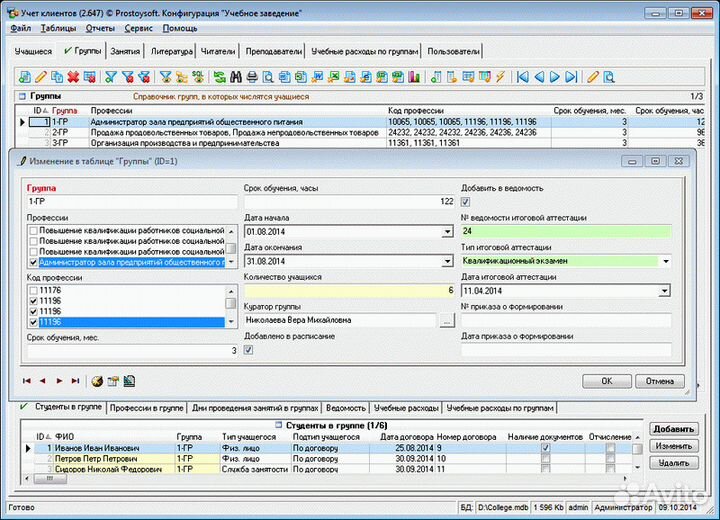Switch to the 'Преподаватели' tab

tap(273, 51)
